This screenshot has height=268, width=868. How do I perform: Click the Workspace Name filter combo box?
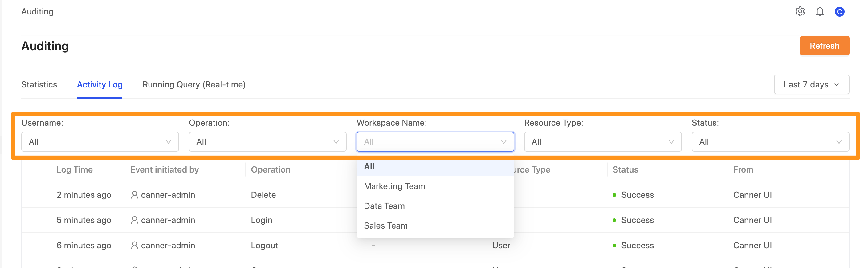pos(435,142)
